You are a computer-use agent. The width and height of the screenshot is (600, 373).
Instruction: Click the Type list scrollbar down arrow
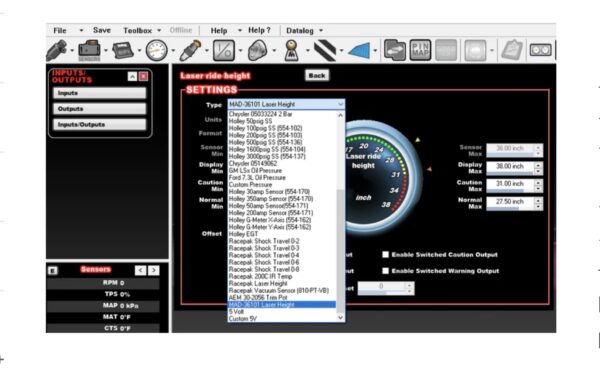[341, 318]
